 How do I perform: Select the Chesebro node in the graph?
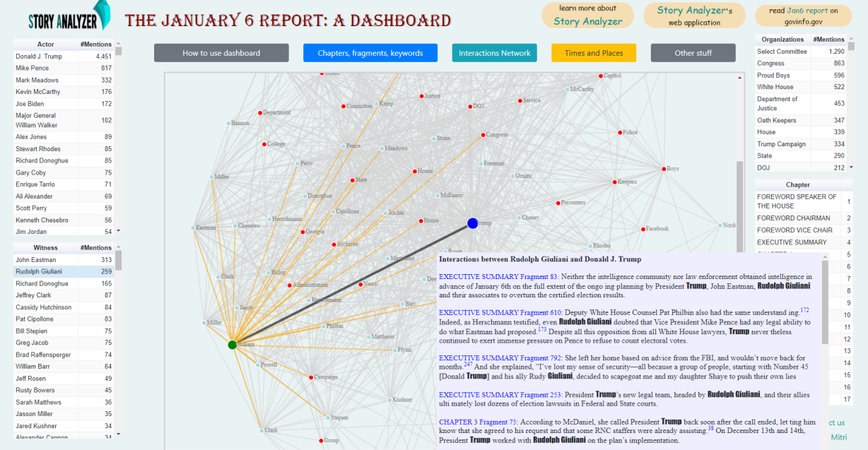(x=235, y=226)
